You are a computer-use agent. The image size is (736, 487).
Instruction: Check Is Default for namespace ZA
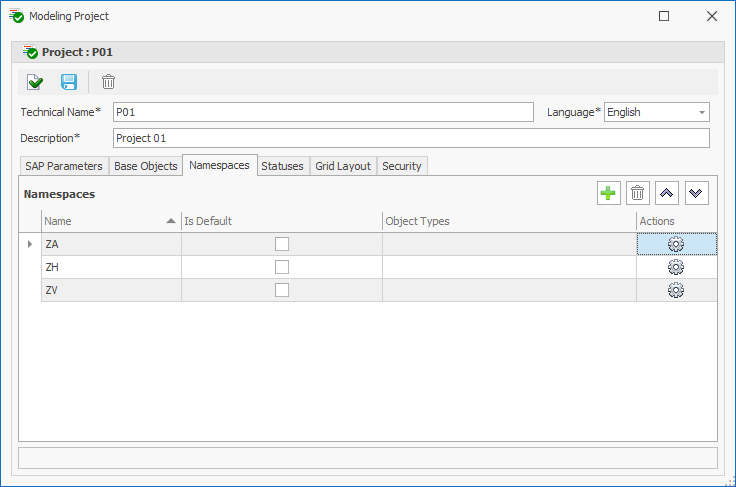click(x=282, y=244)
